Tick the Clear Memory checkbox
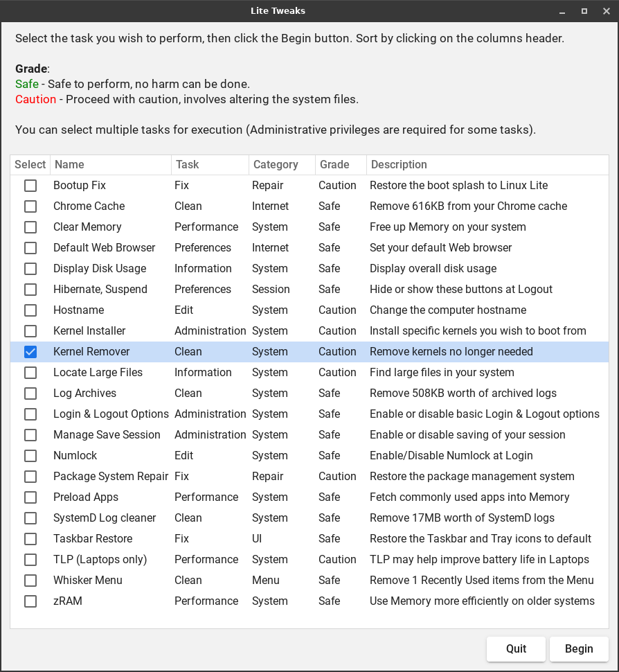The height and width of the screenshot is (672, 619). 30,227
